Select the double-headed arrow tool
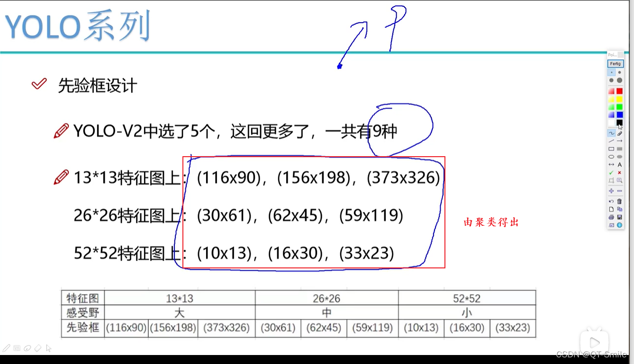 (611, 164)
